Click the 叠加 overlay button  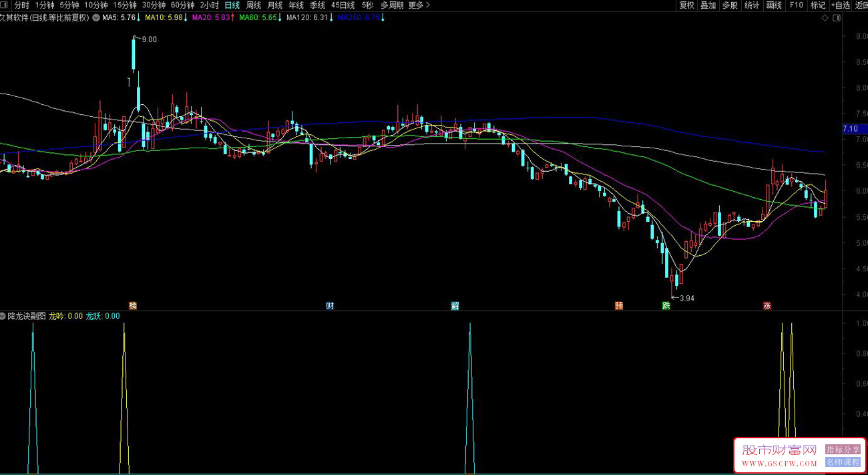pyautogui.click(x=708, y=5)
